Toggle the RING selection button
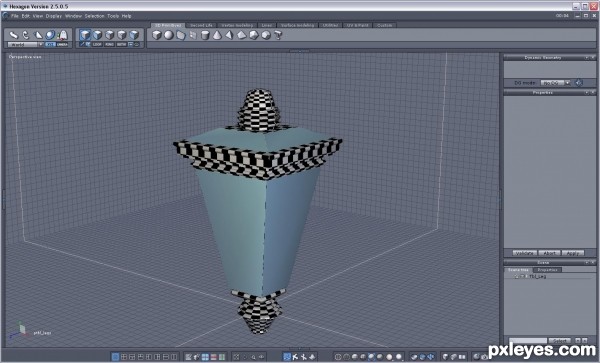This screenshot has height=363, width=600. 109,44
